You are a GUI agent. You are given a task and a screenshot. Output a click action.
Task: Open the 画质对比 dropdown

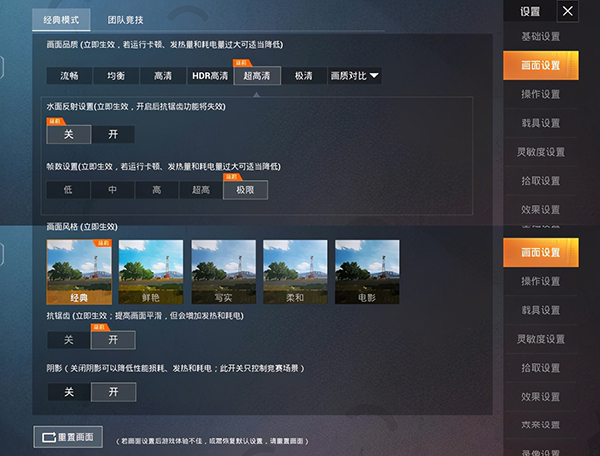pyautogui.click(x=354, y=76)
